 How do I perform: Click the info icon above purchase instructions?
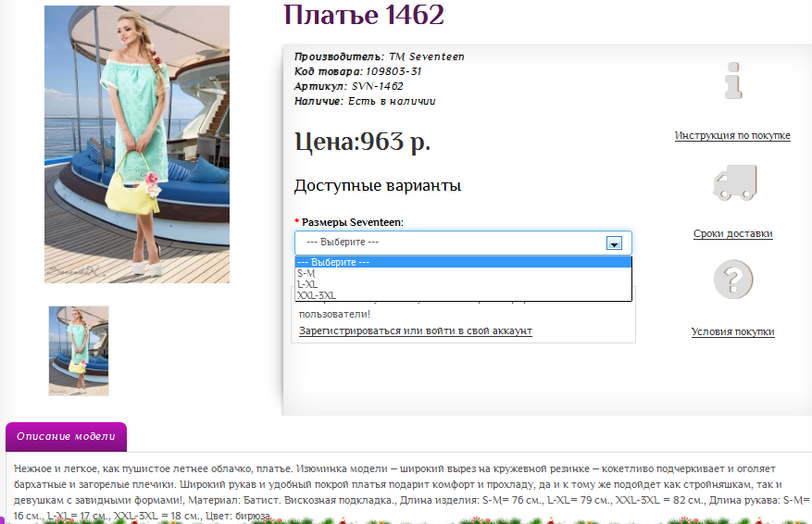point(732,81)
